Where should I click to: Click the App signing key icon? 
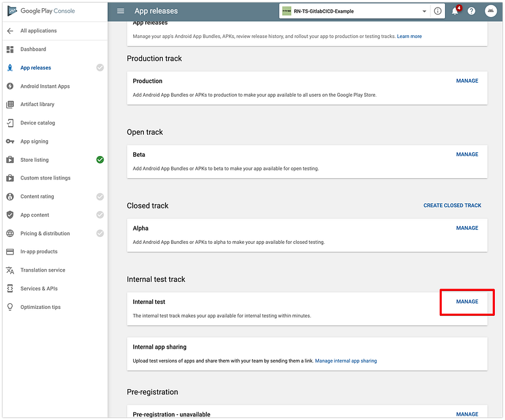tap(10, 141)
